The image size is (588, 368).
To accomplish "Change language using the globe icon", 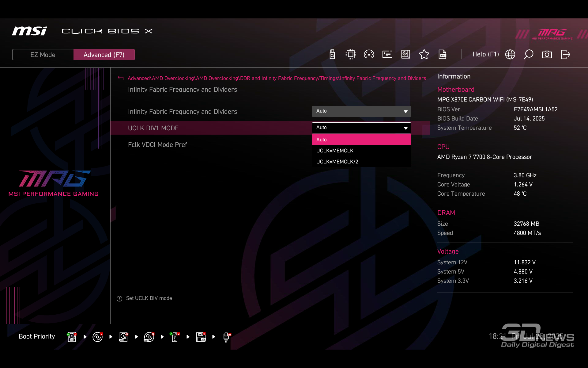I will [x=510, y=55].
